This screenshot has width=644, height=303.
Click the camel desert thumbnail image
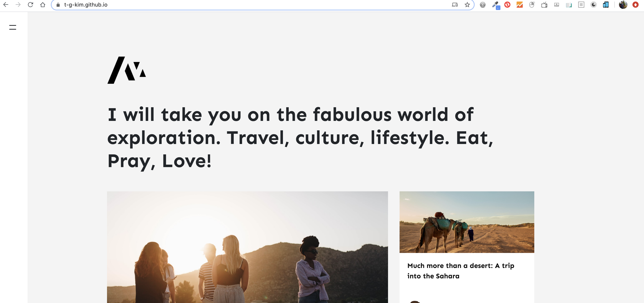(467, 222)
